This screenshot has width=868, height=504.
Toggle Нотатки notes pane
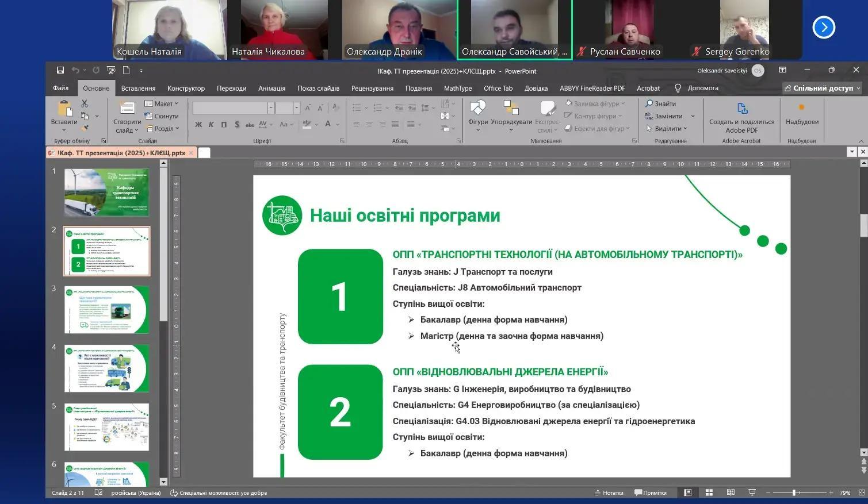609,493
